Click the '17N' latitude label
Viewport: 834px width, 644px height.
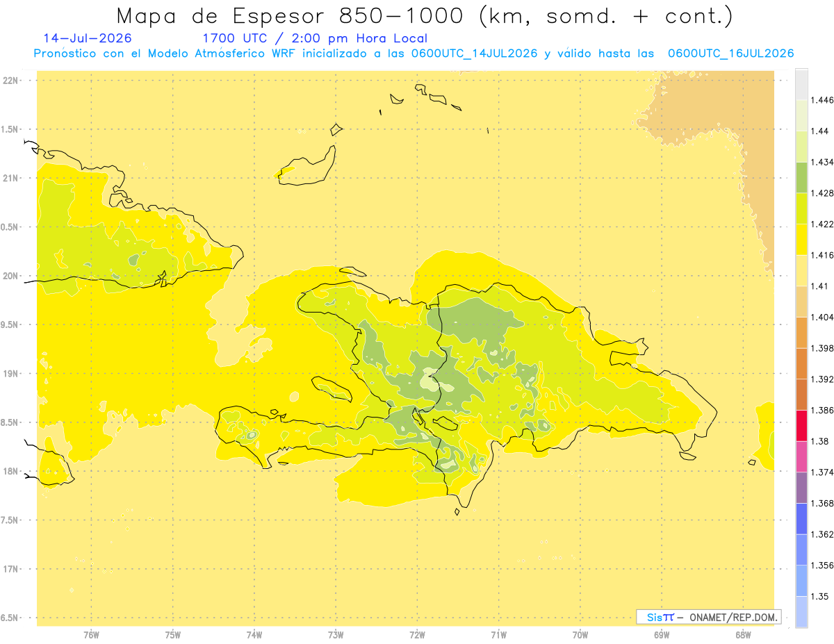pos(10,569)
